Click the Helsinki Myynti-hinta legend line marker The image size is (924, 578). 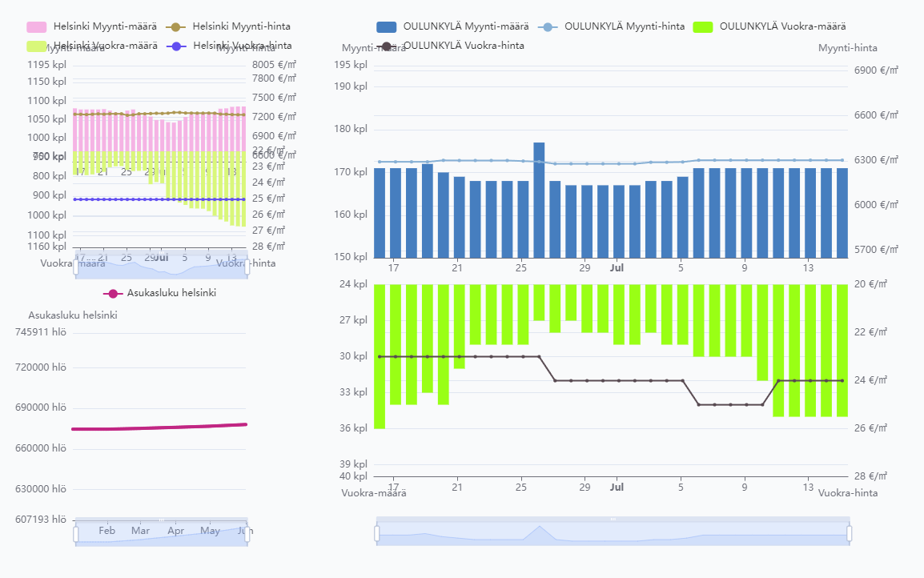click(x=175, y=27)
